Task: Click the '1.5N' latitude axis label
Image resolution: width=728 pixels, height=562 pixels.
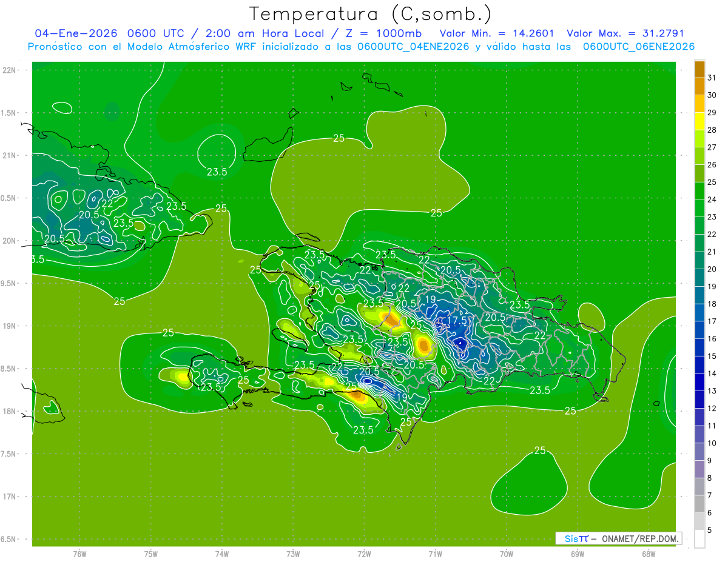Action: 10,113
